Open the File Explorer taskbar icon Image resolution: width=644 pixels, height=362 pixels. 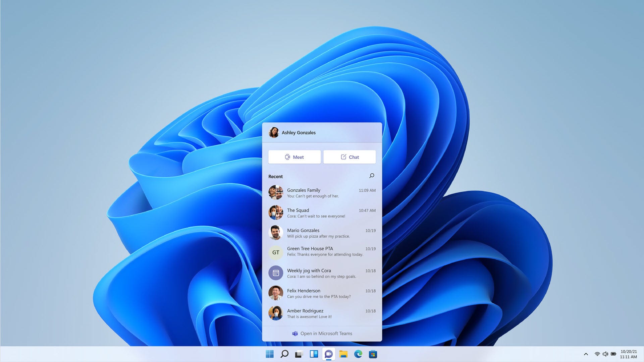[344, 354]
